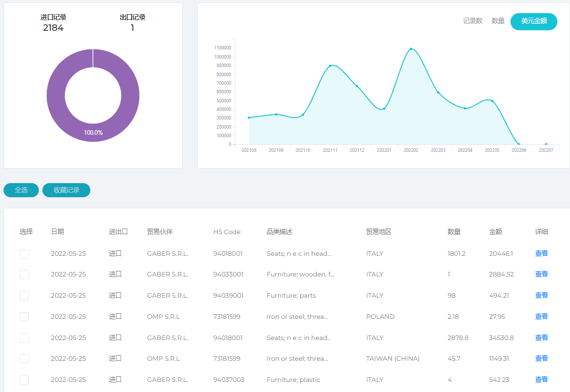Viewport: 570px width, 392px height.
Task: View details of the TAIWAN (CHINA) record
Action: (541, 359)
